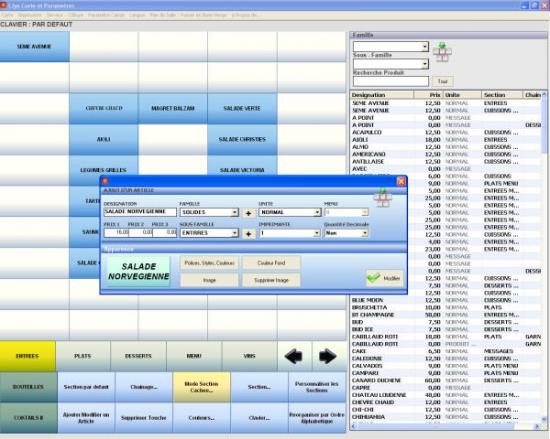Click the plus button beside FAMILLE dropdown
Image resolution: width=550 pixels, height=439 pixels.
click(x=248, y=212)
